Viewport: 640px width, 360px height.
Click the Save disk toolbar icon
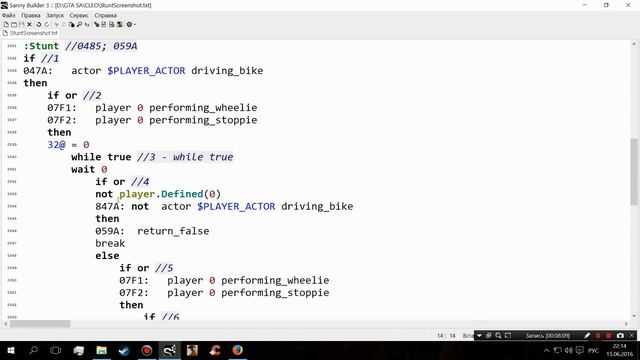(x=22, y=24)
